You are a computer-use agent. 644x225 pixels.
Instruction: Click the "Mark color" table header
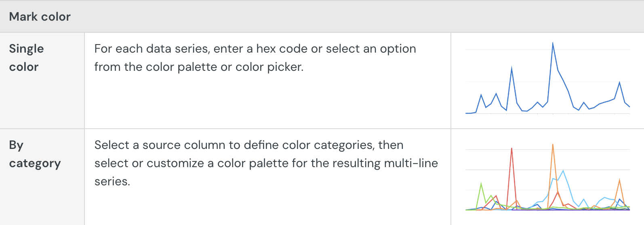click(x=40, y=17)
